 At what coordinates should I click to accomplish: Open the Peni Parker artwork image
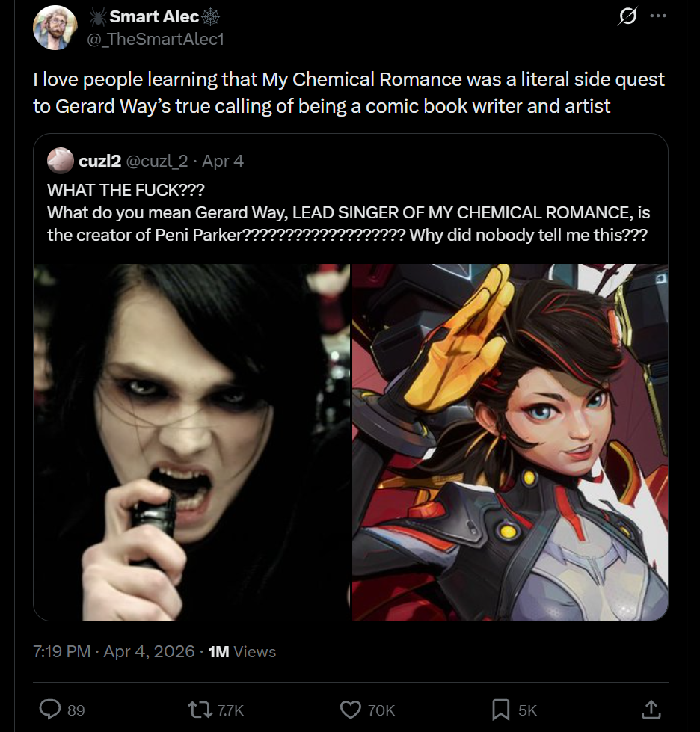pos(510,442)
